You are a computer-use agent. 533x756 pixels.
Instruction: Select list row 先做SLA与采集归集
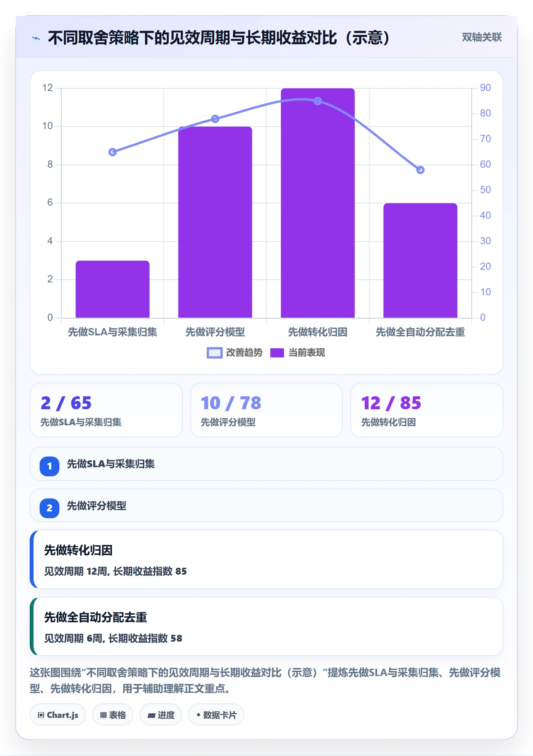tap(266, 464)
